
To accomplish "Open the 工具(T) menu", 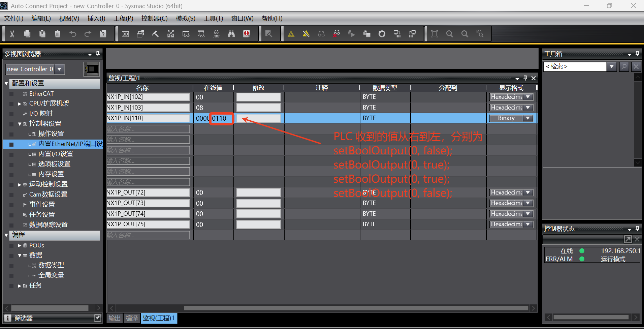I will tap(213, 18).
